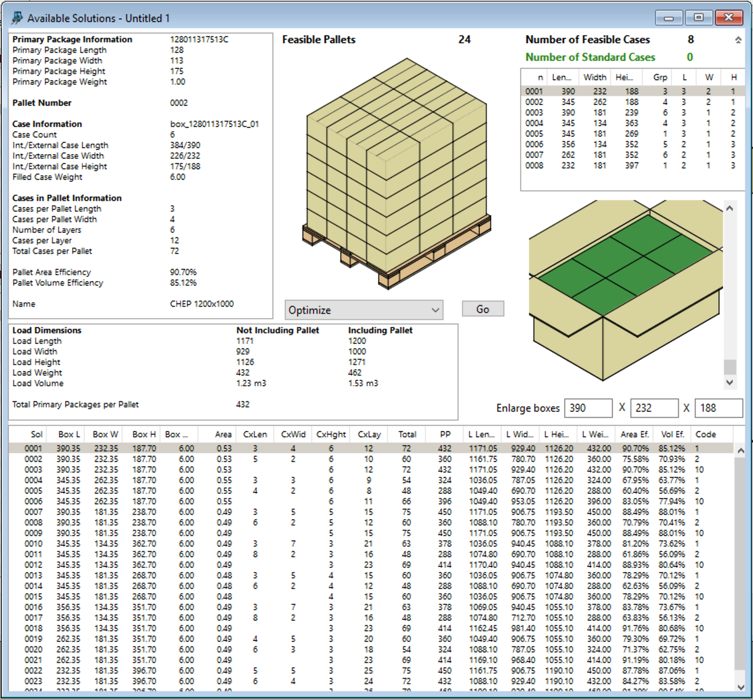Collapse the feasible cases panel double-chevron
Screen dimensions: 753x700
[738, 40]
